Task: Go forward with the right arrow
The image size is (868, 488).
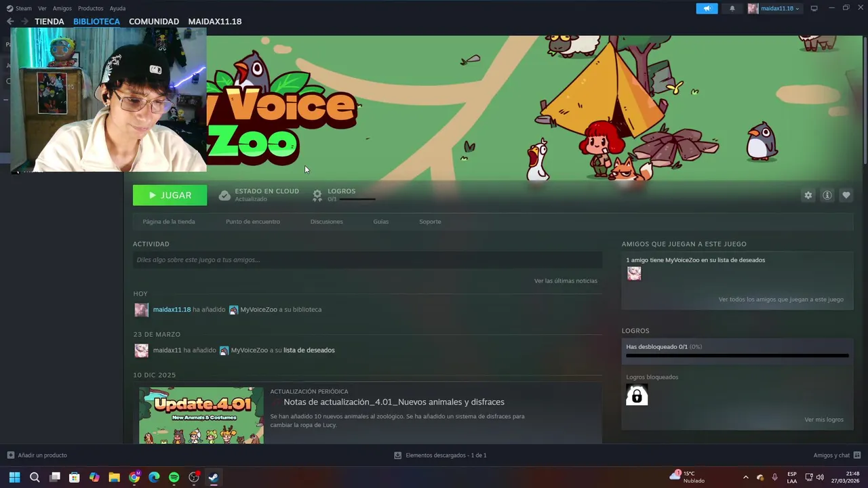Action: tap(24, 21)
